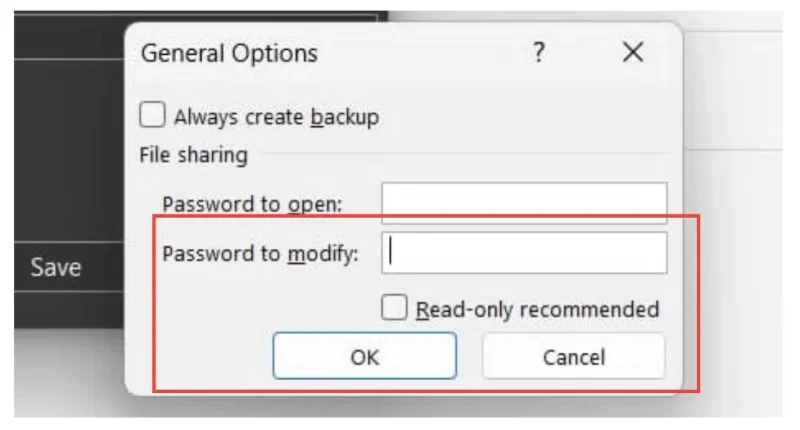Click the General Options title bar
The image size is (800, 430).
[330, 53]
